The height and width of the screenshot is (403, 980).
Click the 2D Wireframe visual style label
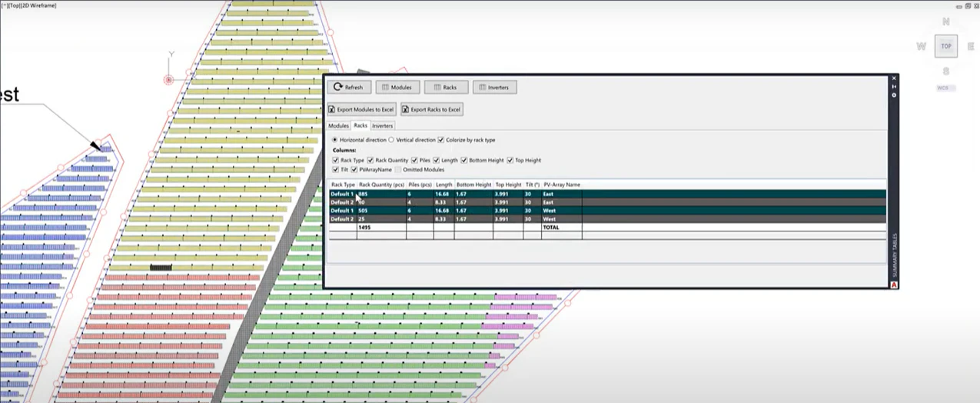point(38,5)
